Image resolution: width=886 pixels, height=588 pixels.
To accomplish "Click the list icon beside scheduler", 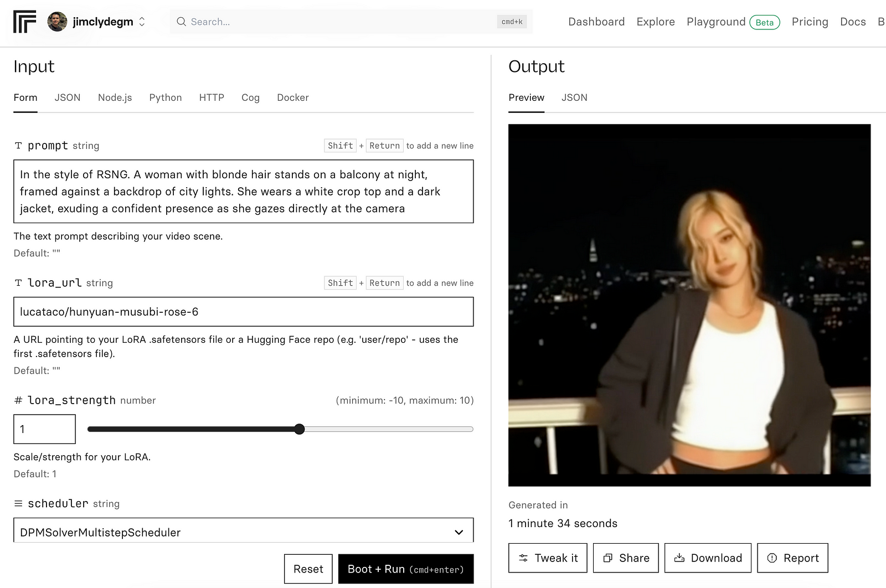I will point(18,503).
